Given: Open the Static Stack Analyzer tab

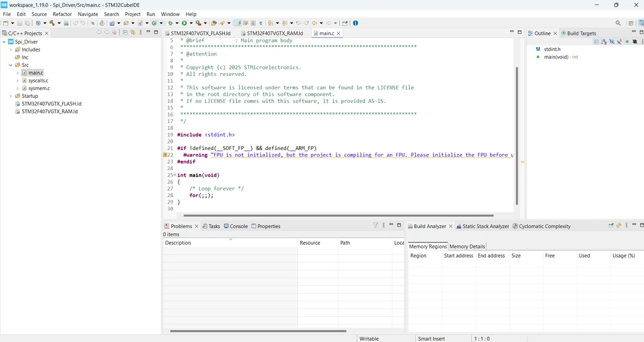Looking at the screenshot, I should (483, 226).
